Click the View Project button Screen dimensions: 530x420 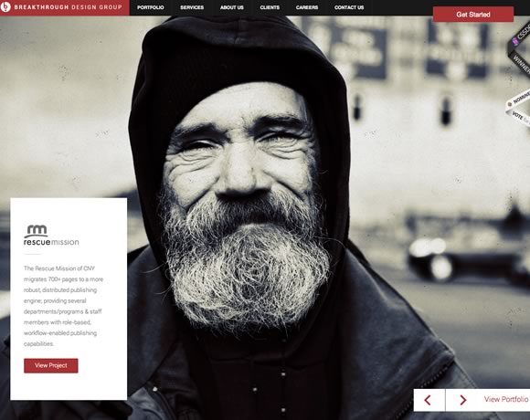coord(51,365)
